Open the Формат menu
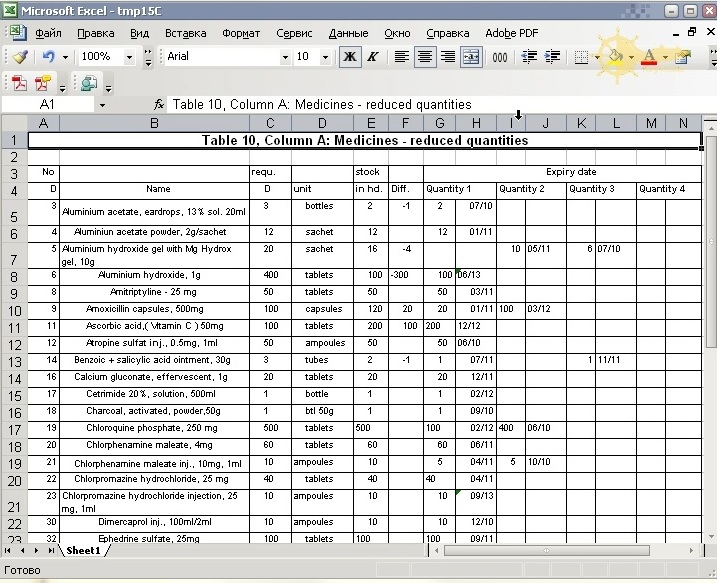Screen dimensions: 717x583 [241, 33]
